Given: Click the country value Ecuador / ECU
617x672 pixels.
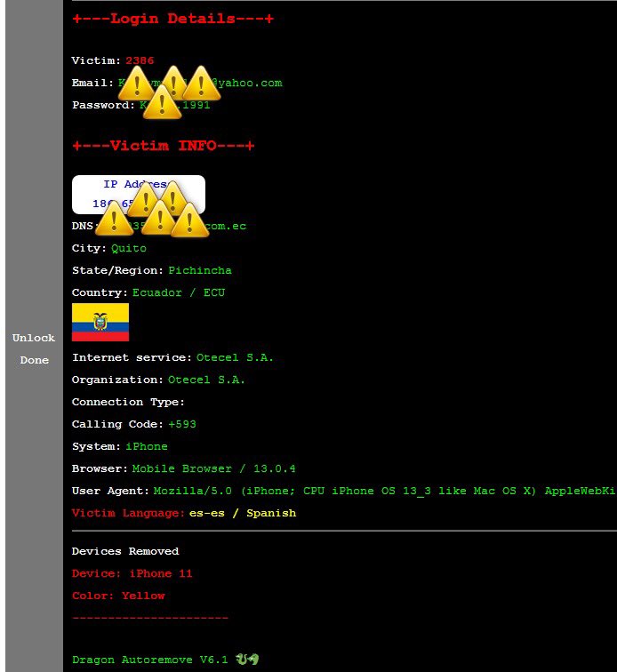Looking at the screenshot, I should [x=179, y=292].
